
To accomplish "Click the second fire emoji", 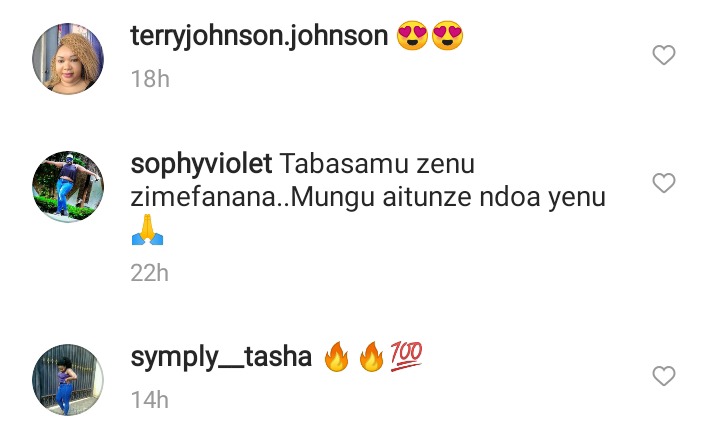I will [371, 356].
